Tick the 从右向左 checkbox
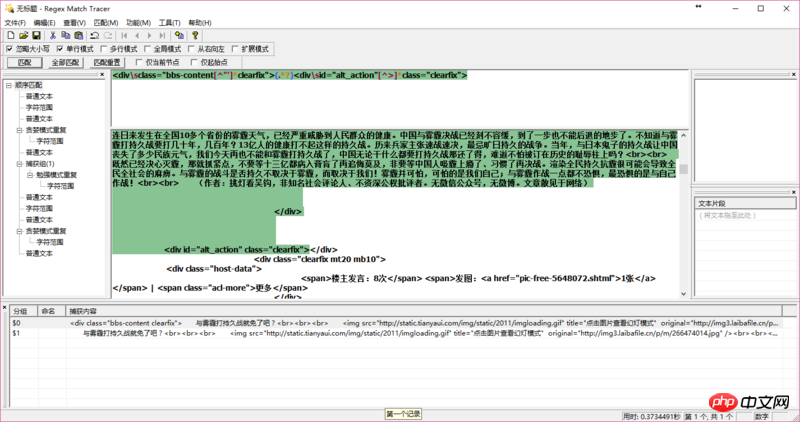The width and height of the screenshot is (800, 422). (191, 49)
